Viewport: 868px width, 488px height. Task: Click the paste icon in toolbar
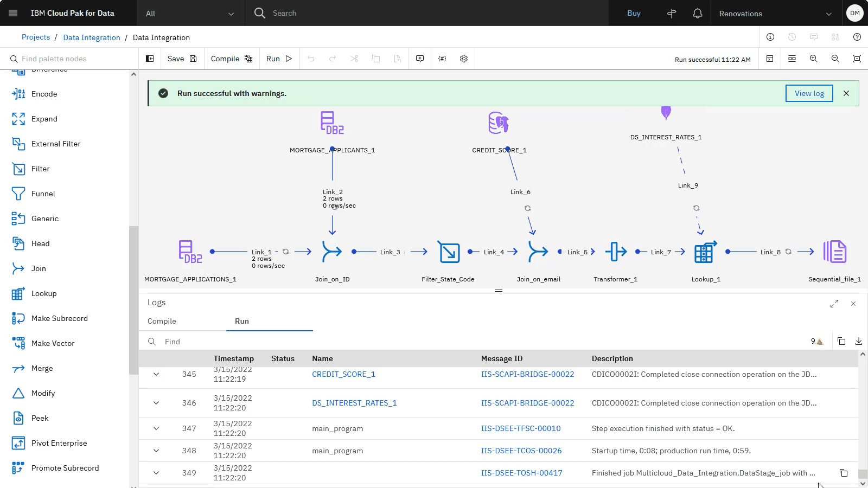click(398, 59)
